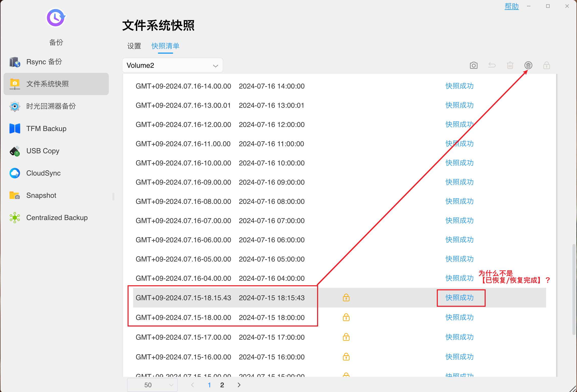
Task: Click the 帮助 help link
Action: [511, 6]
